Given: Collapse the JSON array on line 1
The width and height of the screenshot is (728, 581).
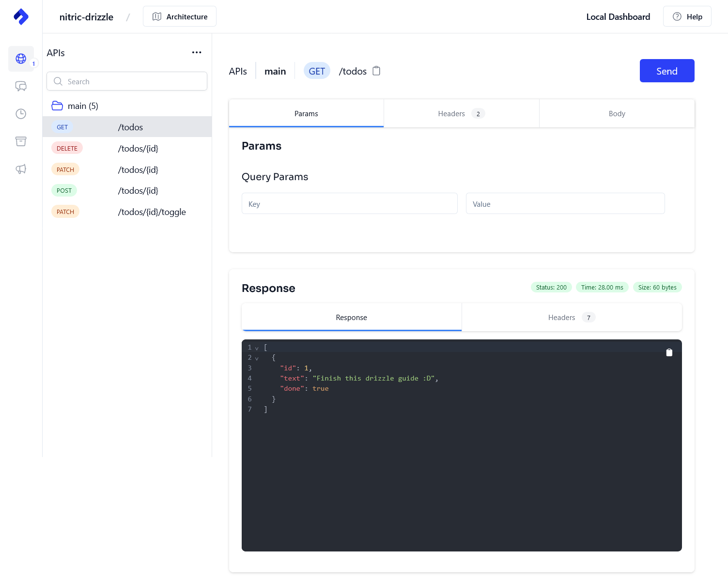Looking at the screenshot, I should (x=257, y=347).
